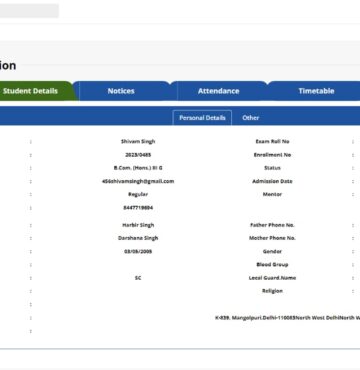Click the Blood Group label
Viewport: 360px width, 370px height.
(272, 264)
